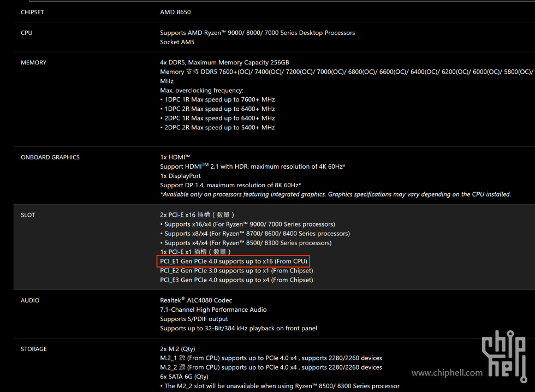
Task: Select 2DPC 1R 6400+ MHz line
Action: pyautogui.click(x=217, y=118)
